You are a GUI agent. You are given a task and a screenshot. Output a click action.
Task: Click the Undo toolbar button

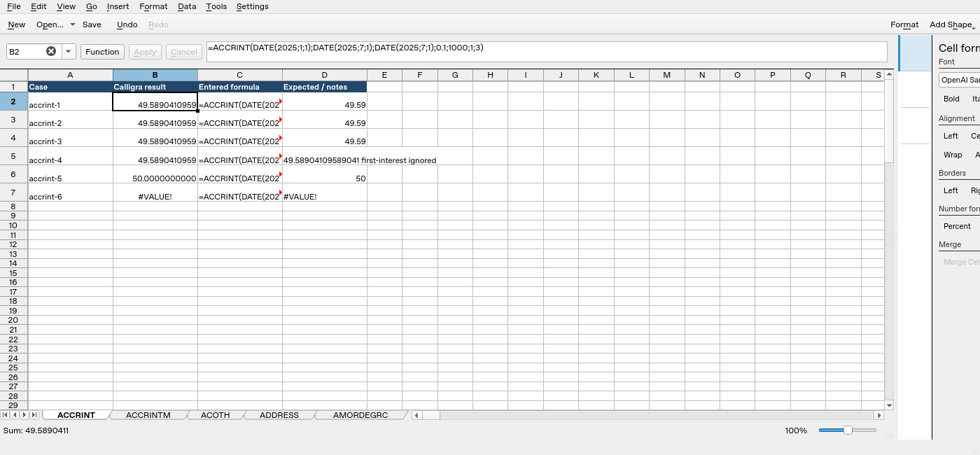coord(127,24)
